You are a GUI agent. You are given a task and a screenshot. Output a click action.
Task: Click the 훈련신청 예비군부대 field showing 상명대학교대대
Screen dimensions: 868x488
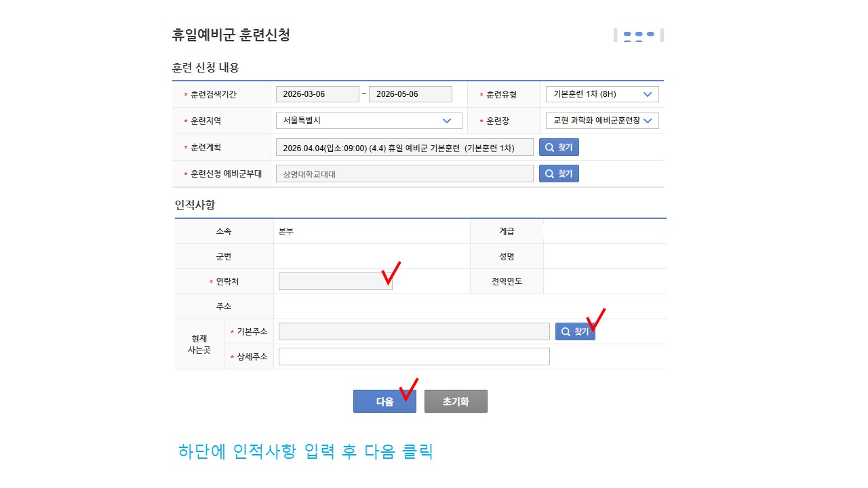[x=404, y=174]
